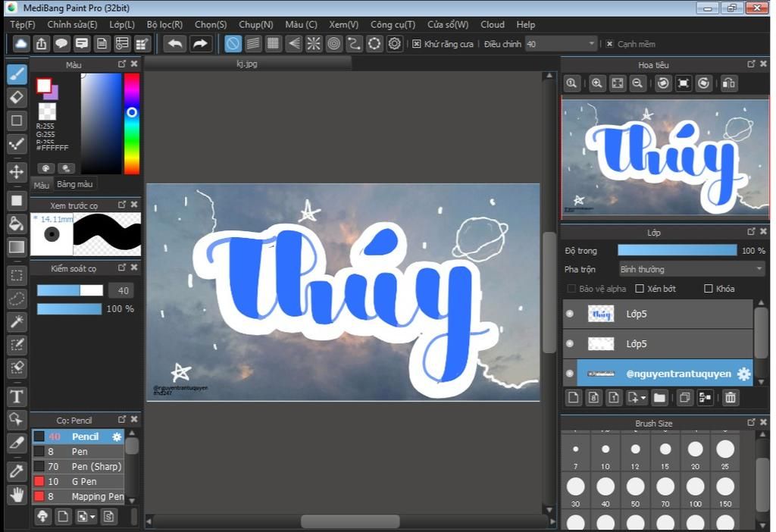Expand the add-layer dropdown arrow
The height and width of the screenshot is (532, 776).
point(643,397)
